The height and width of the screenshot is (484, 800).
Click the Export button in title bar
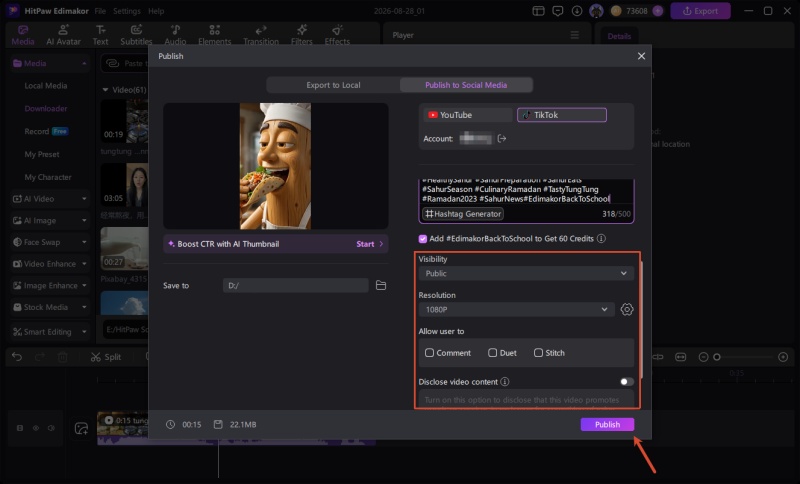pos(701,11)
